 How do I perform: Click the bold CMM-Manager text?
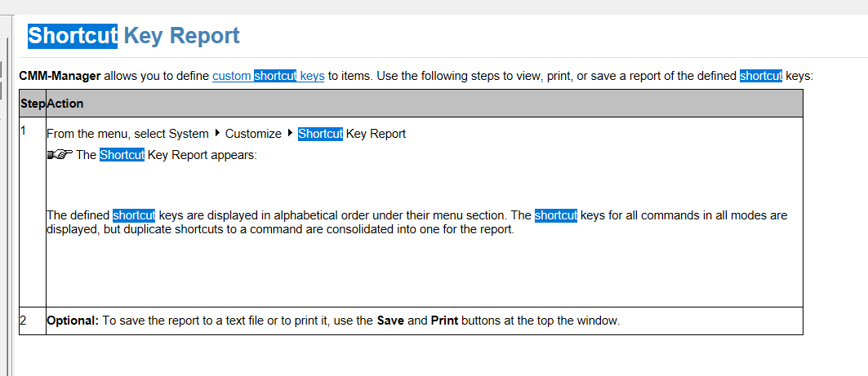pos(60,76)
